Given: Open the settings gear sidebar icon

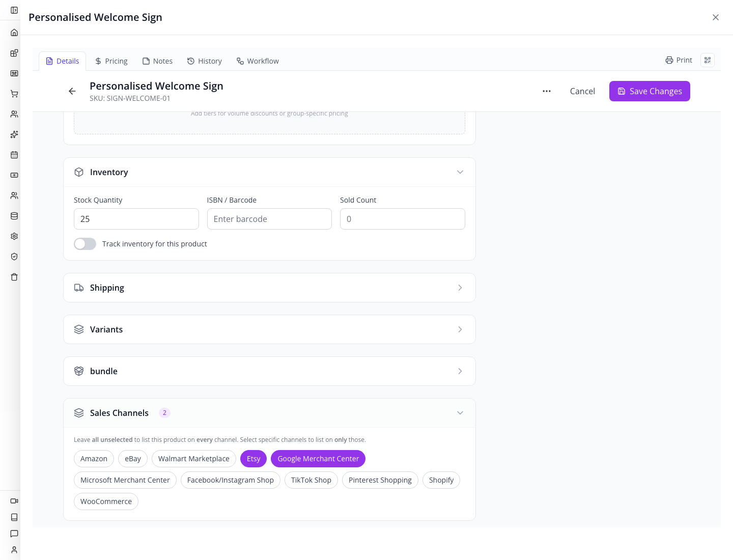Looking at the screenshot, I should 14,236.
